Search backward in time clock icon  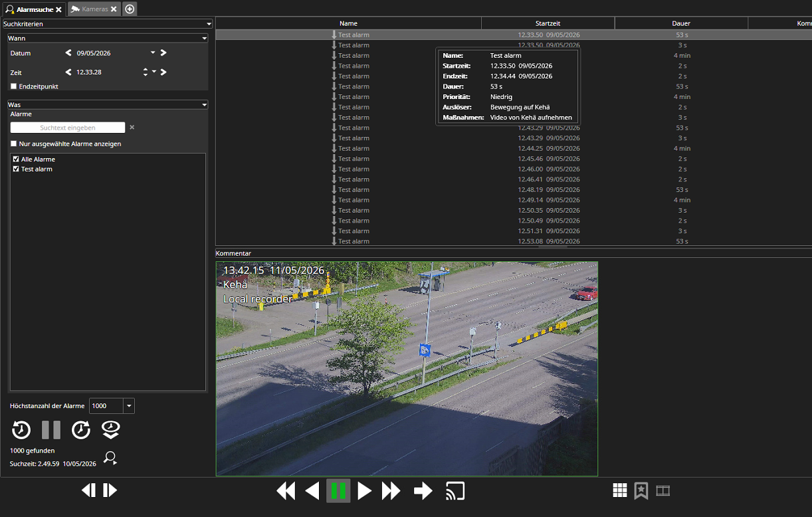point(21,430)
